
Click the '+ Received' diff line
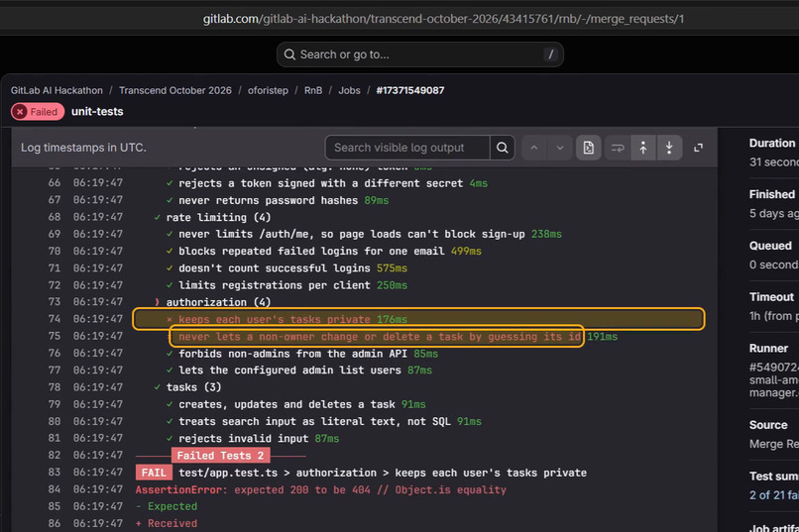[x=167, y=523]
